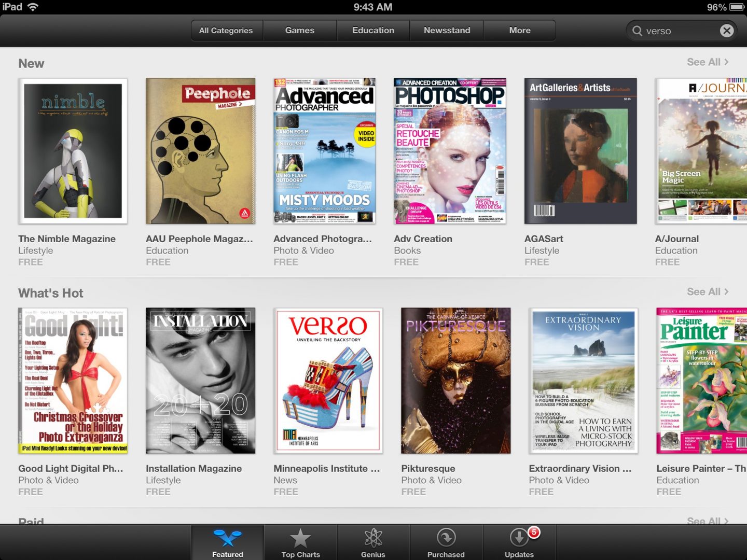747x560 pixels.
Task: Clear the search field with X button
Action: (727, 31)
